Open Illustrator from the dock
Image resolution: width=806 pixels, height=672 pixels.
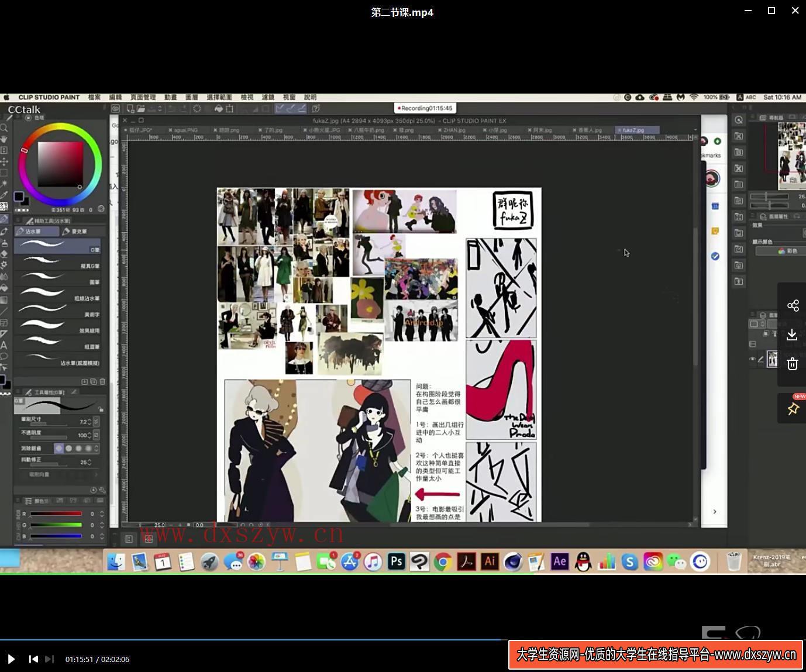click(x=490, y=561)
